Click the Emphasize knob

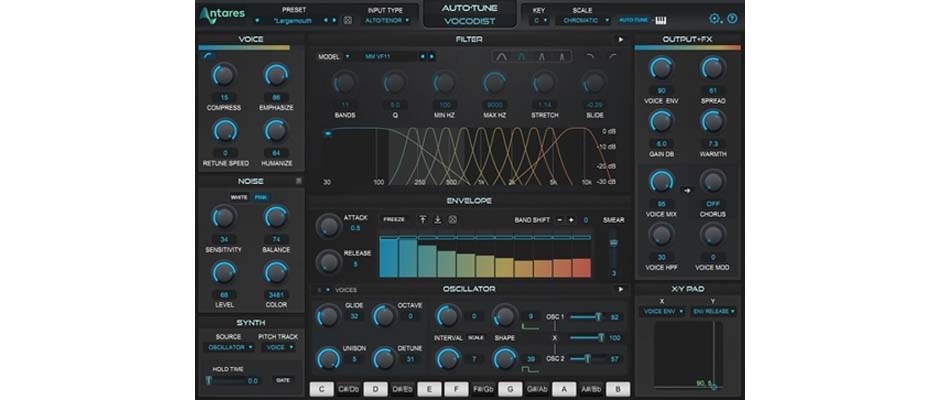pos(276,76)
